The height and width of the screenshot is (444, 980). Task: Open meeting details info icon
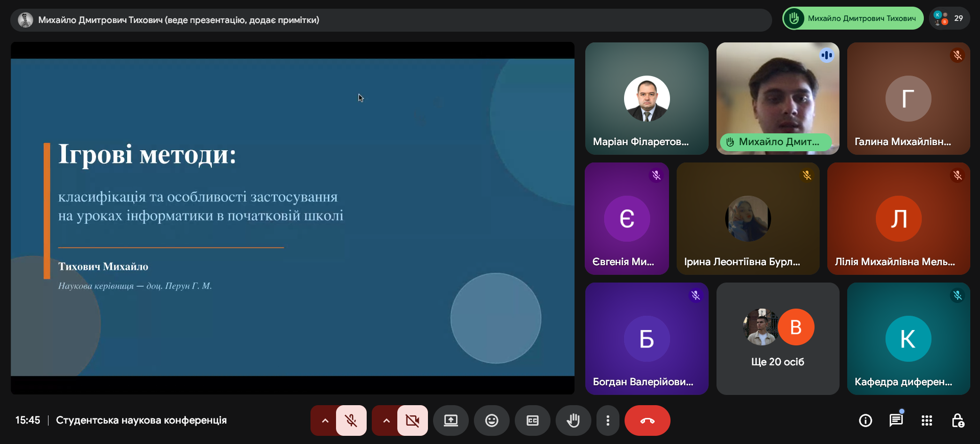pos(866,420)
